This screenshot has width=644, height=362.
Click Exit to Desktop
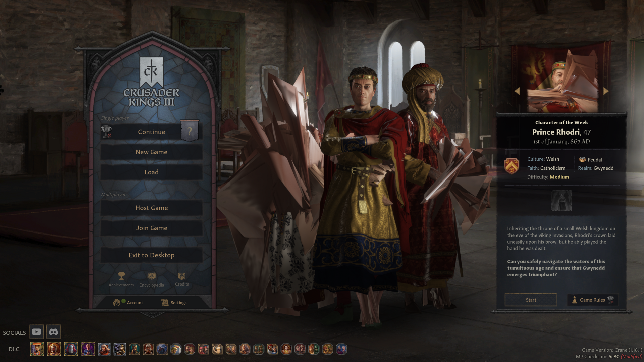tap(151, 255)
